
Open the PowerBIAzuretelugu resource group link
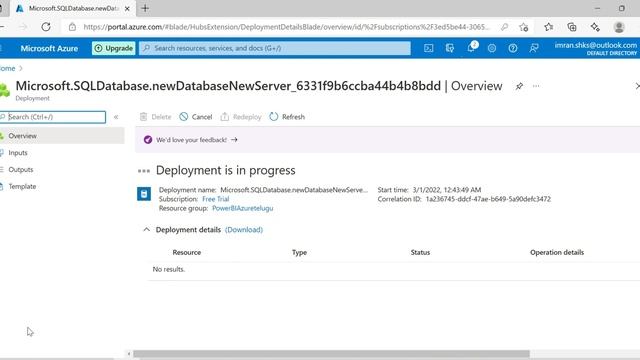tap(242, 208)
